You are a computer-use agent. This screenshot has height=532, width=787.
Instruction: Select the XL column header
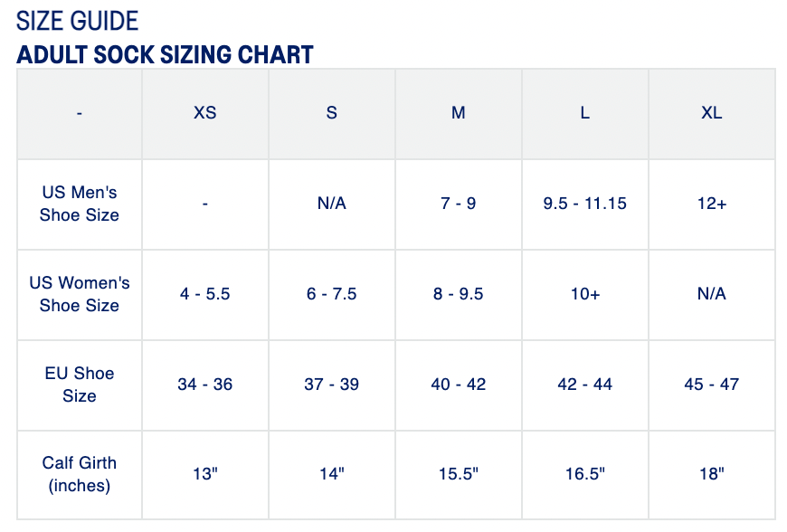712,113
